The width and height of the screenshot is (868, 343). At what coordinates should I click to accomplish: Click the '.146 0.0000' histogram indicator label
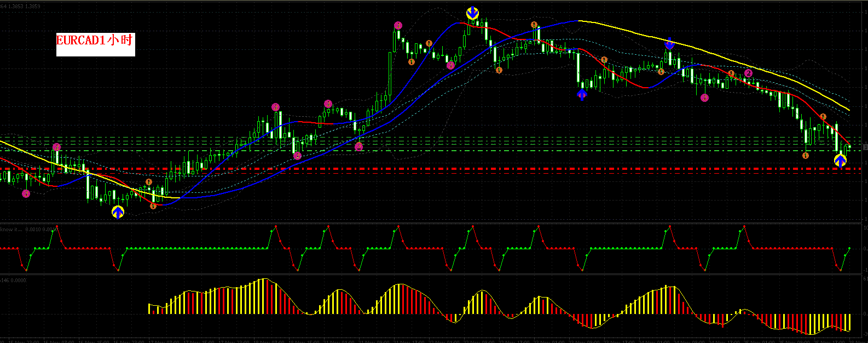point(13,281)
